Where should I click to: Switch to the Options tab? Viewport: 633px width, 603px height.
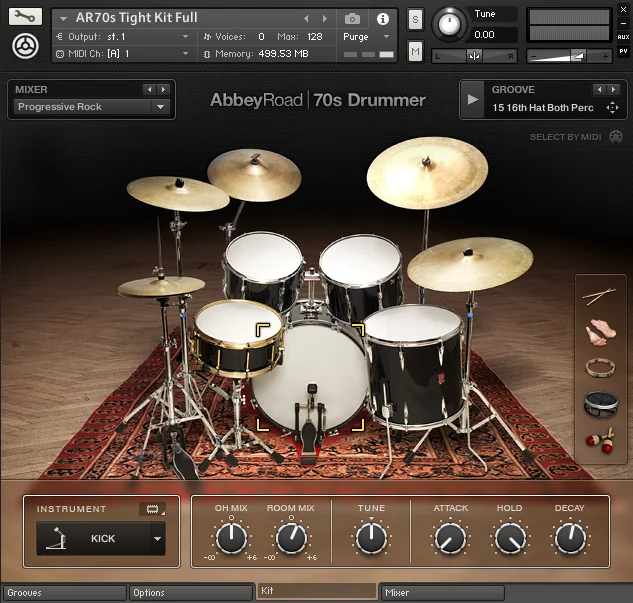pyautogui.click(x=191, y=593)
